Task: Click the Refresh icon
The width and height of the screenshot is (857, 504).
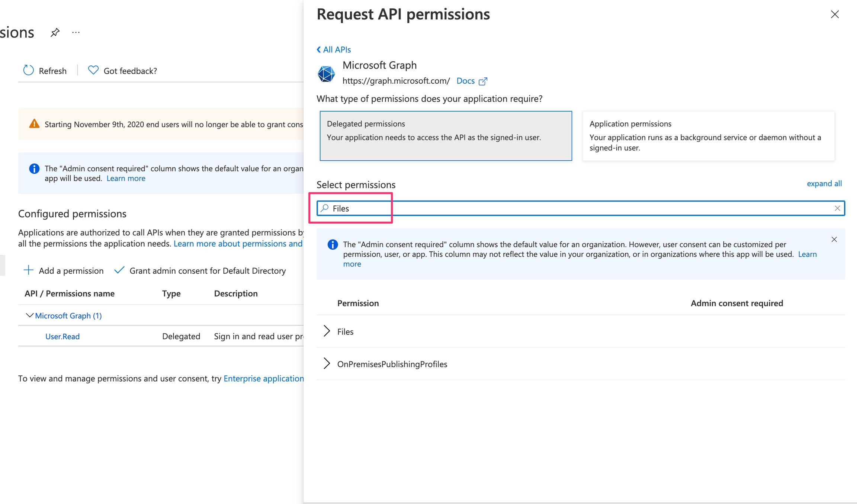Action: tap(29, 70)
